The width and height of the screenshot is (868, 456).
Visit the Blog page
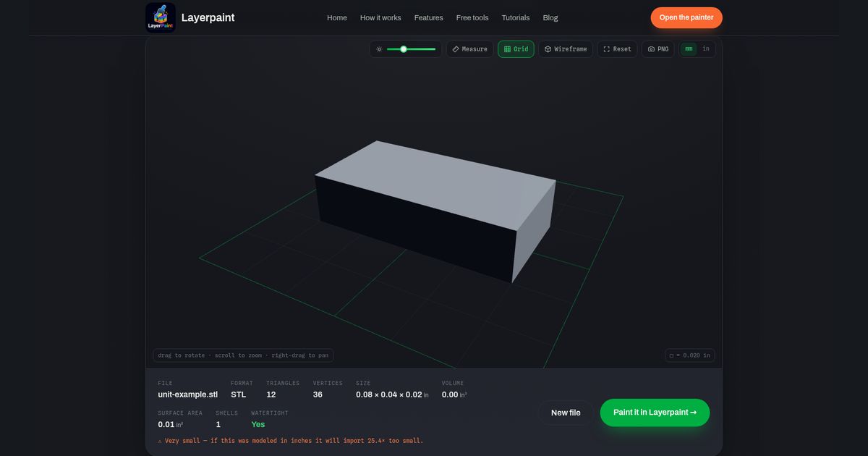click(x=550, y=17)
